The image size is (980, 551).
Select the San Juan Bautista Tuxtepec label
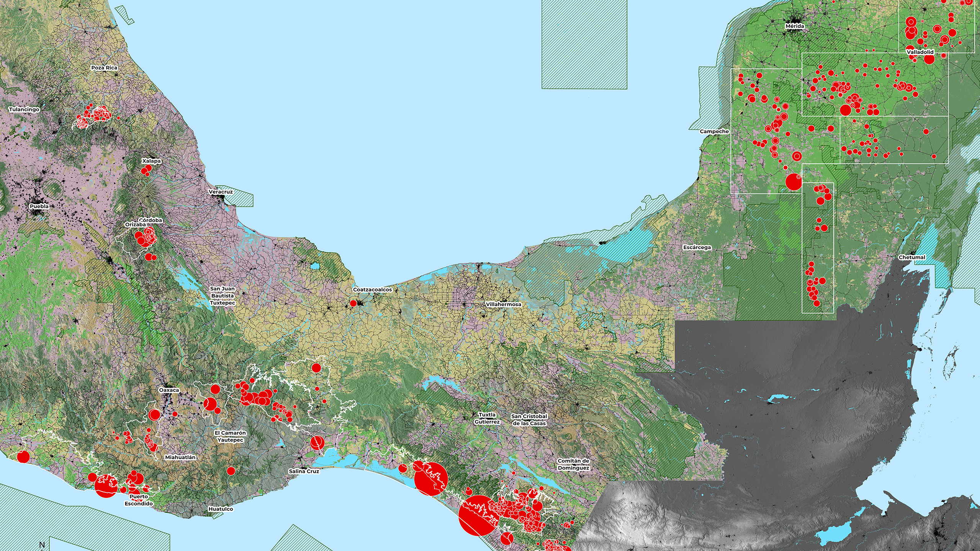pyautogui.click(x=222, y=296)
